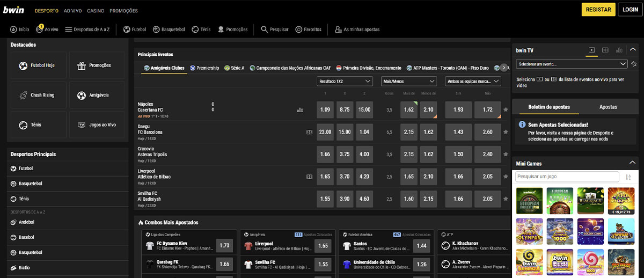Favorite the Sevilha FC vs Al Qadisiyah star

point(506,199)
